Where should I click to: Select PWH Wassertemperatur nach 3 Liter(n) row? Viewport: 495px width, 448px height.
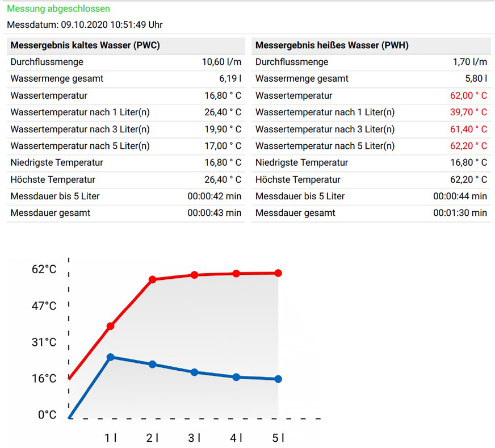tap(369, 129)
